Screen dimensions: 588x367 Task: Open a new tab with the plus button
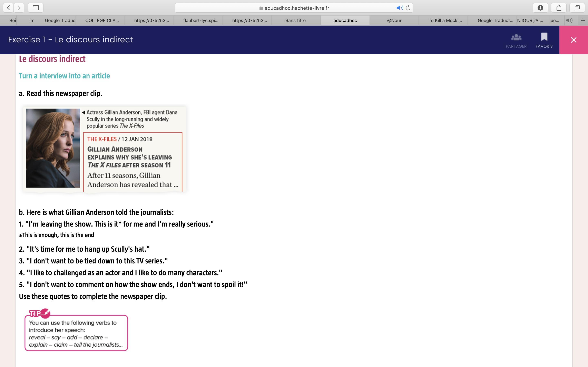click(x=583, y=21)
